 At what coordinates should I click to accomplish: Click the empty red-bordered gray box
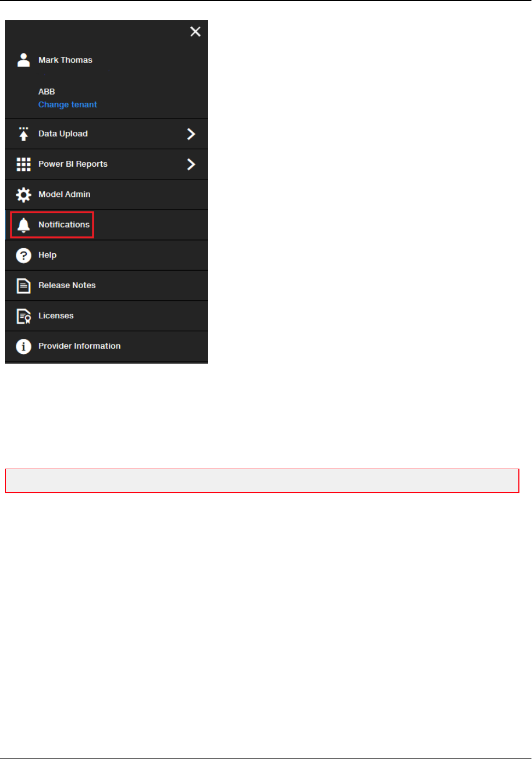[262, 481]
